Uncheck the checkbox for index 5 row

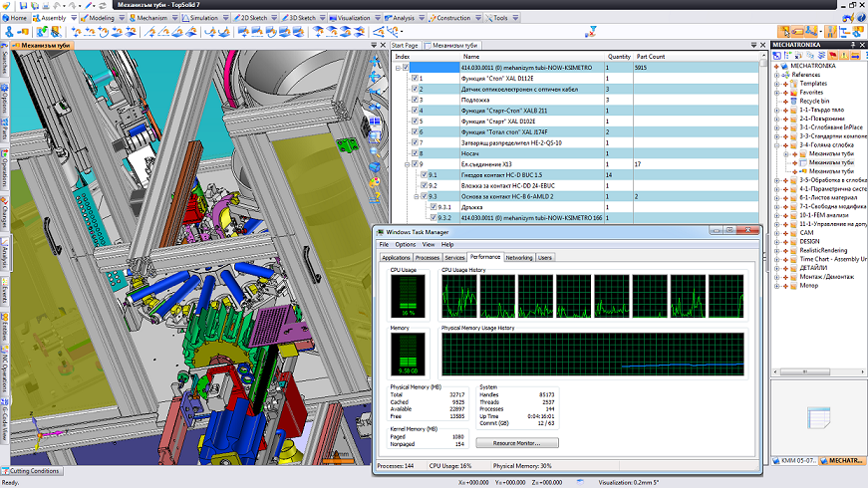[x=415, y=122]
